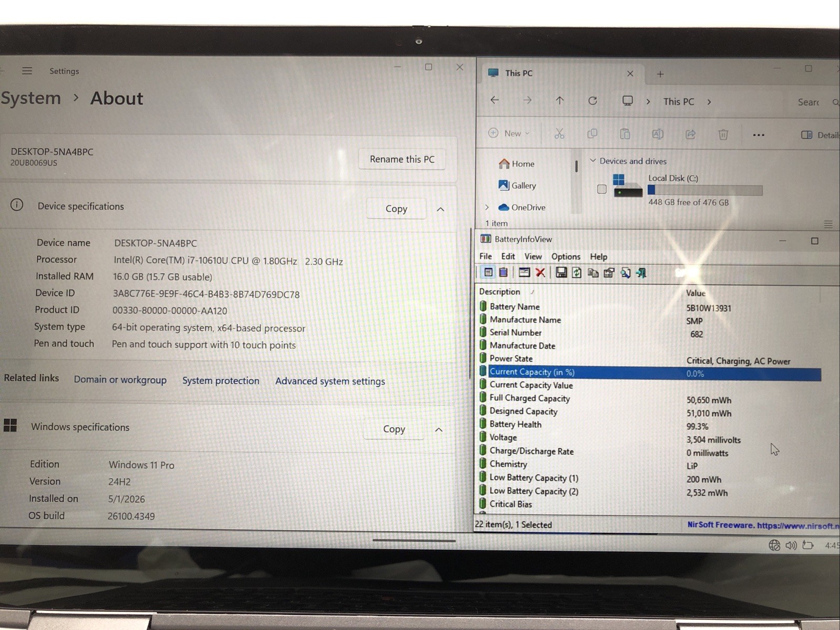
Task: Click the Rename icon in Explorer toolbar
Action: point(657,134)
